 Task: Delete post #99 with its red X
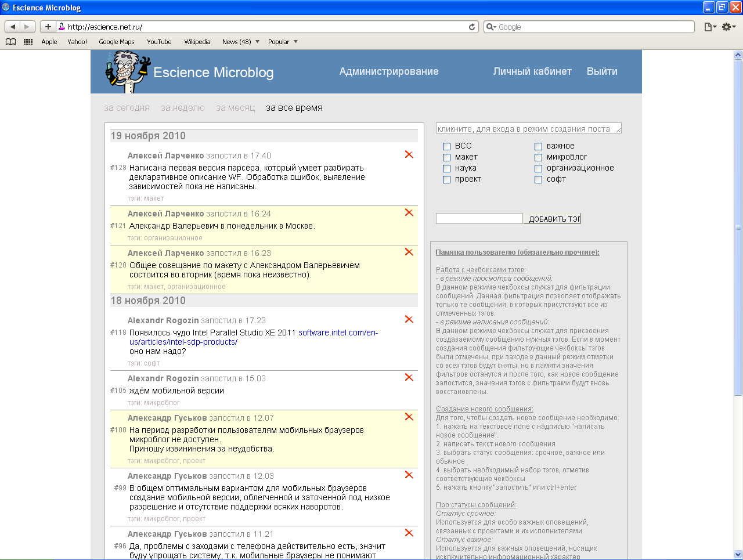(409, 475)
